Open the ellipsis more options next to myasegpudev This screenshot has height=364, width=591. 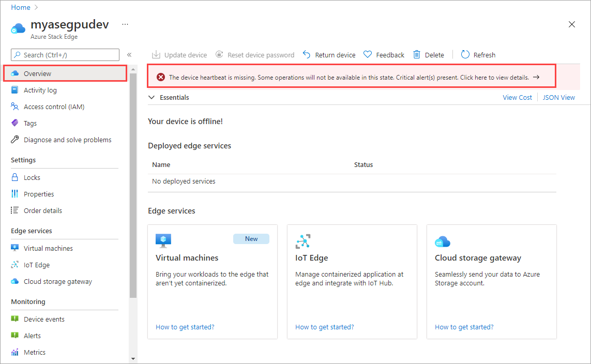click(125, 24)
